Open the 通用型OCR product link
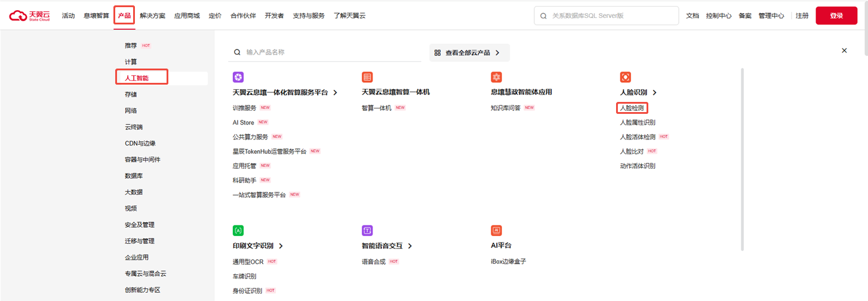This screenshot has height=301, width=868. (x=248, y=262)
